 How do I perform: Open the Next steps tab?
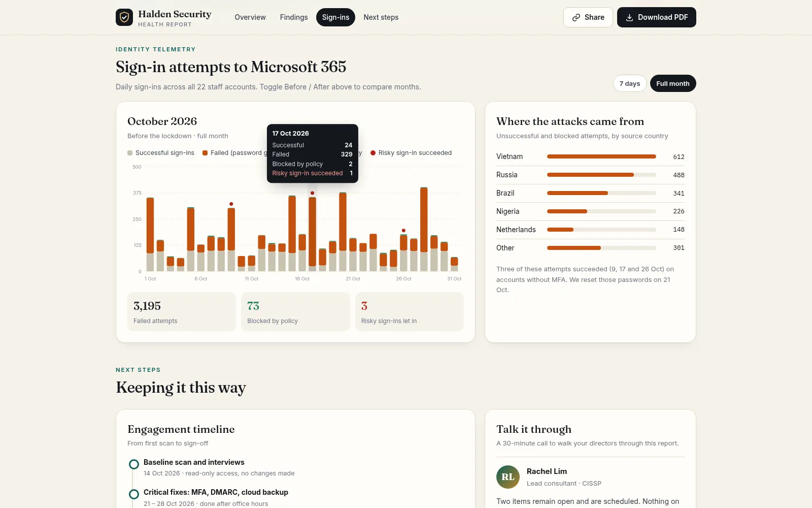[x=381, y=17]
